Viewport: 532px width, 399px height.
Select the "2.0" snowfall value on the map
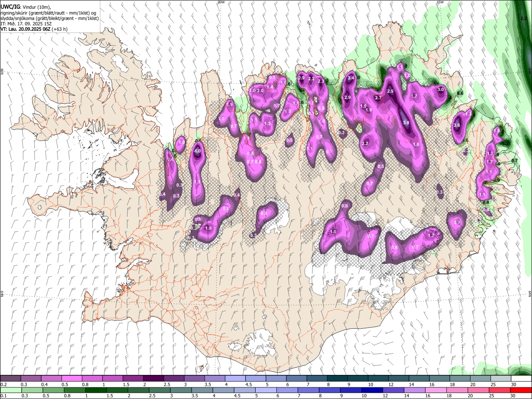pyautogui.click(x=261, y=91)
